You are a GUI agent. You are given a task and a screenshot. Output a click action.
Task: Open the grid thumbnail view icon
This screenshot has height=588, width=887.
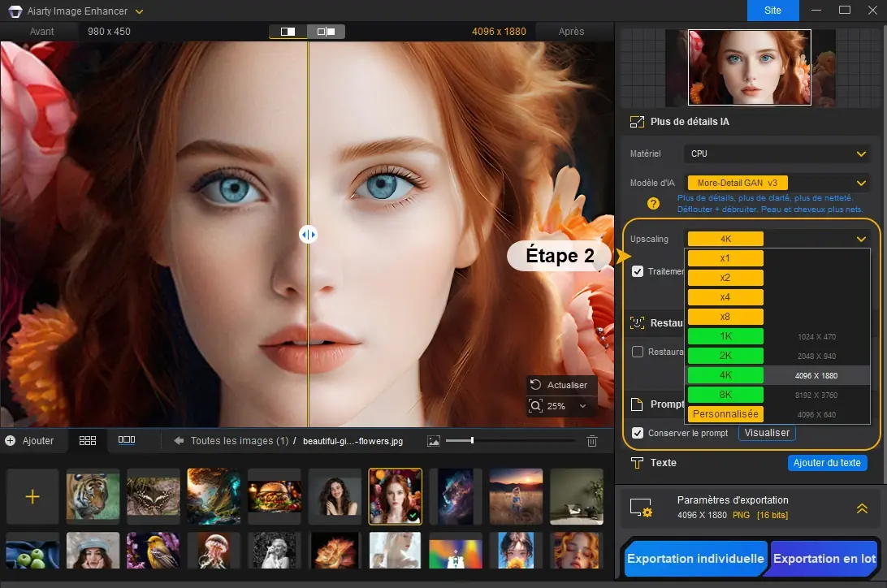88,440
